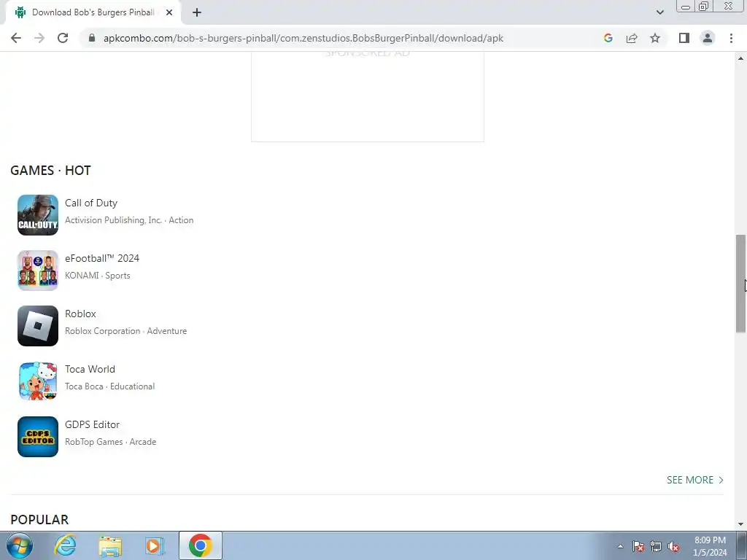Image resolution: width=747 pixels, height=560 pixels.
Task: Open the Call of Duty title link
Action: [x=91, y=203]
